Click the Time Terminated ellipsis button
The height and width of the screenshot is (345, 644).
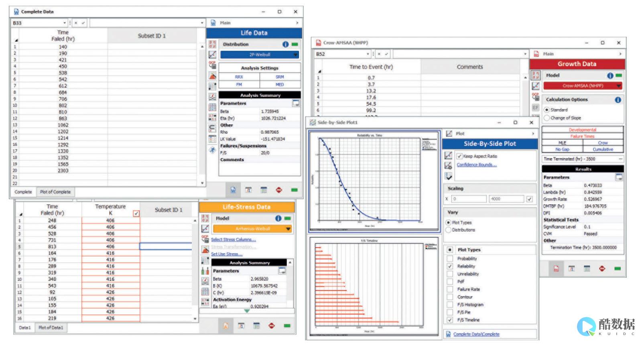tap(620, 159)
